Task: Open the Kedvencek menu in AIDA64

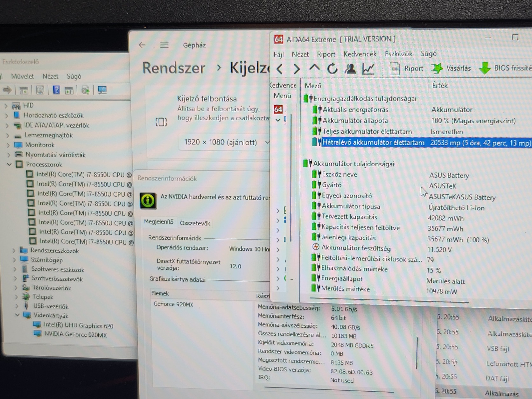Action: [360, 54]
